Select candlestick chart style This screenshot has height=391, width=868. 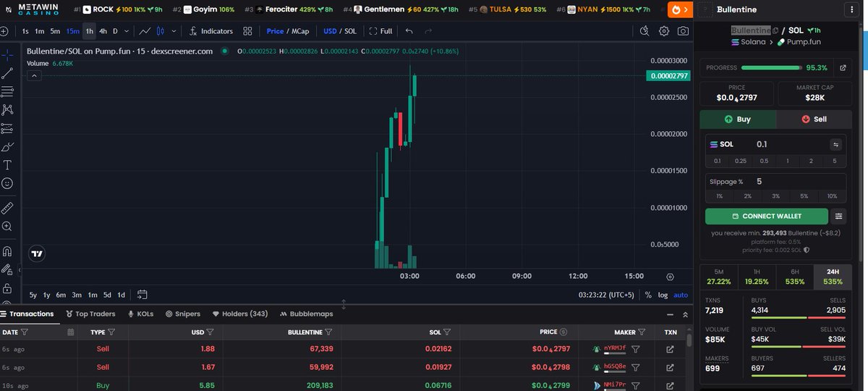click(161, 31)
